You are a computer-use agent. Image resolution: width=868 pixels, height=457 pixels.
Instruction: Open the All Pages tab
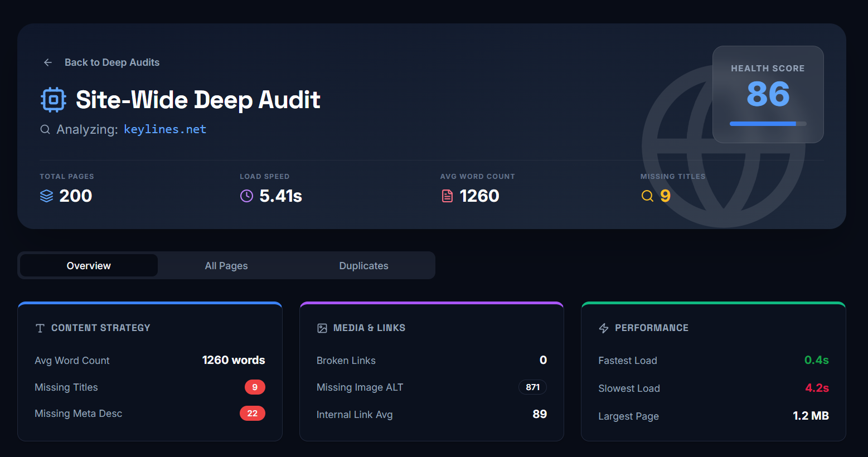coord(226,266)
